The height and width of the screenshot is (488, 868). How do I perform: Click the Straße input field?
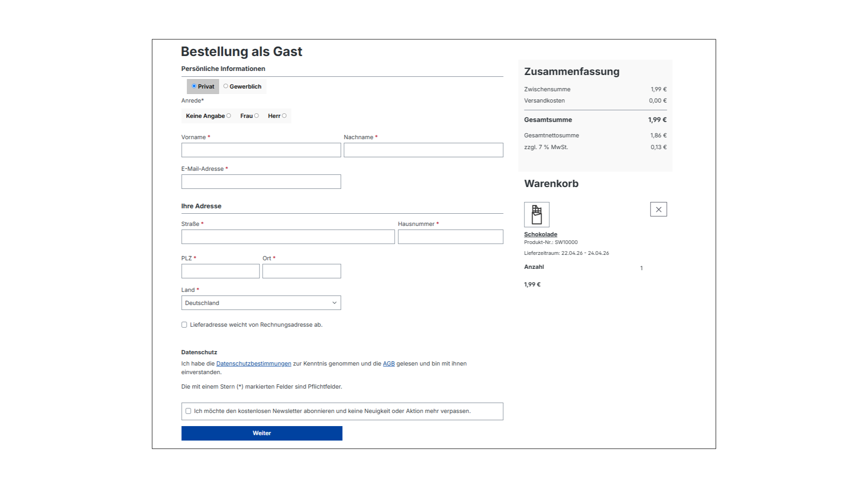click(288, 236)
